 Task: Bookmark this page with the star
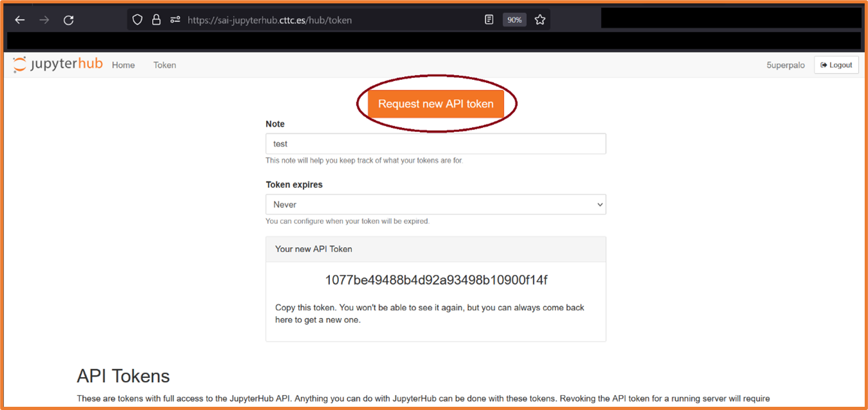(x=540, y=20)
